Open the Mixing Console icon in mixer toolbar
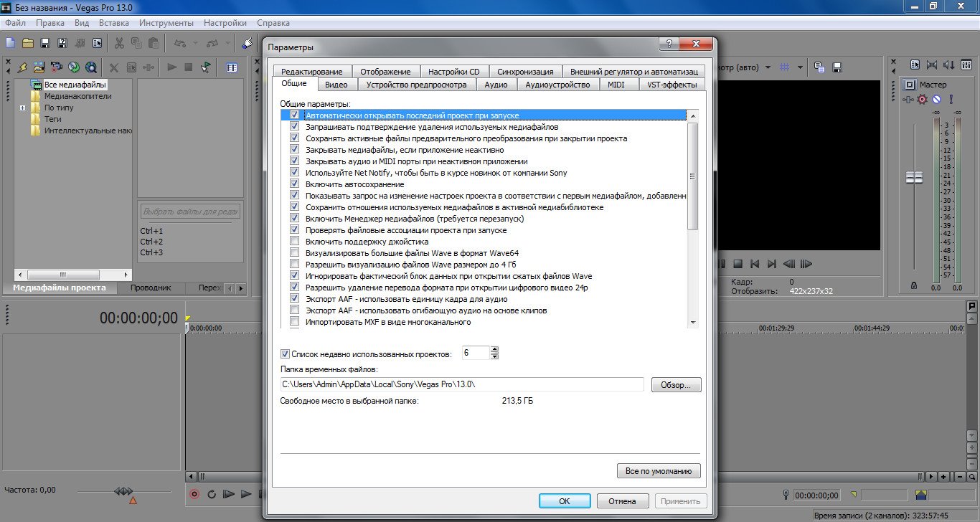Screen dimensions: 980x522 click(966, 65)
